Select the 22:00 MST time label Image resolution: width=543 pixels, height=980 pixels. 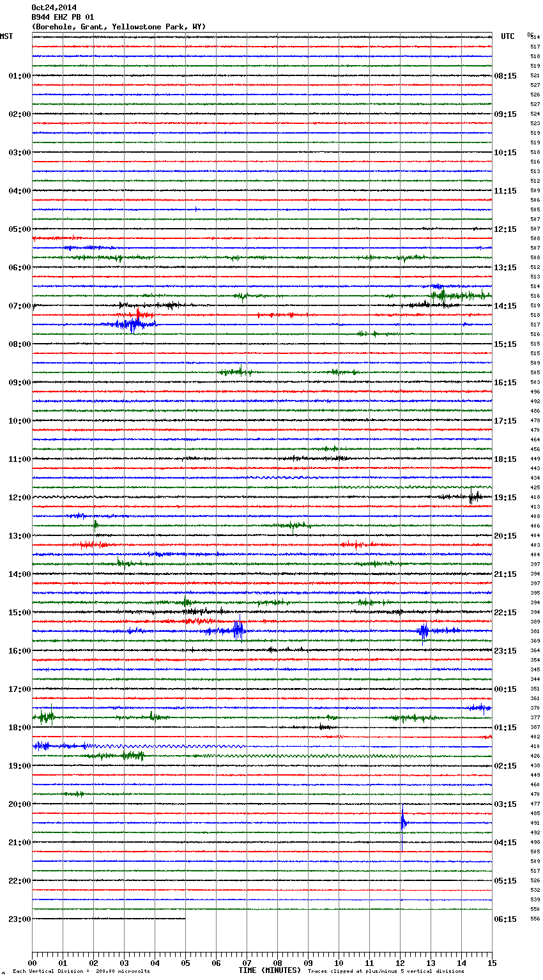click(x=19, y=881)
